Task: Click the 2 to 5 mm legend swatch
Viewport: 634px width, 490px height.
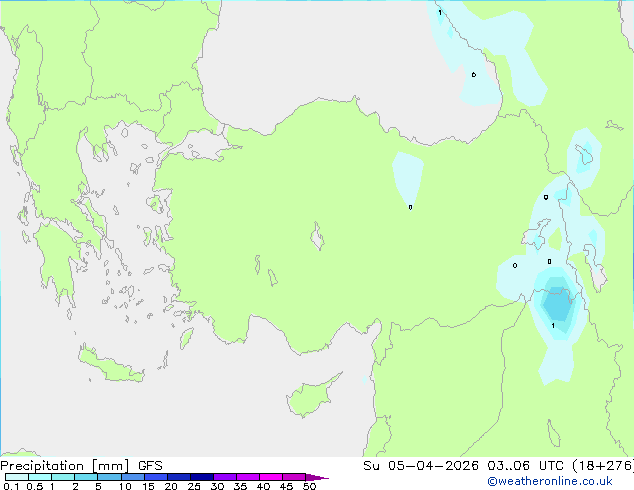Action: click(x=86, y=477)
